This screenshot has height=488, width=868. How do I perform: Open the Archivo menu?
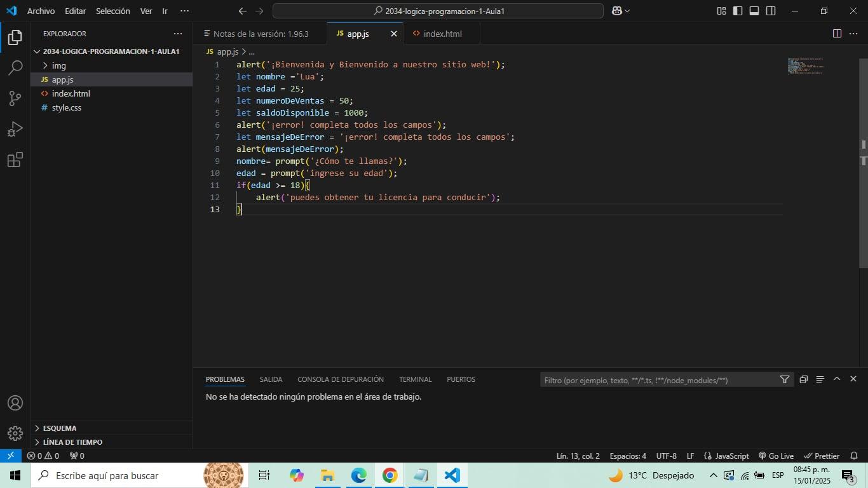pos(41,11)
